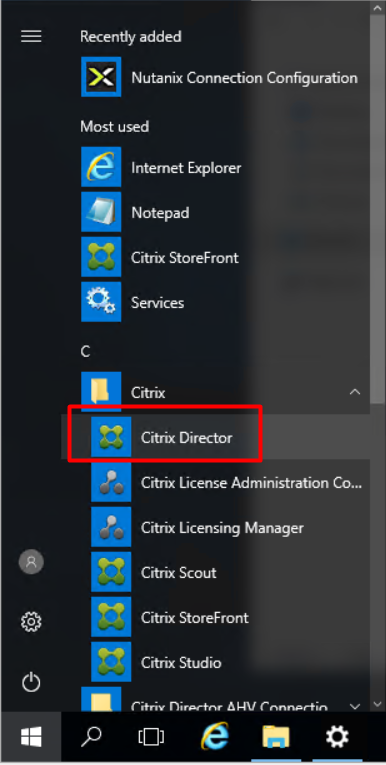Open Settings from the Start sidebar gear
Viewport: 386px width, 765px height.
click(x=31, y=622)
